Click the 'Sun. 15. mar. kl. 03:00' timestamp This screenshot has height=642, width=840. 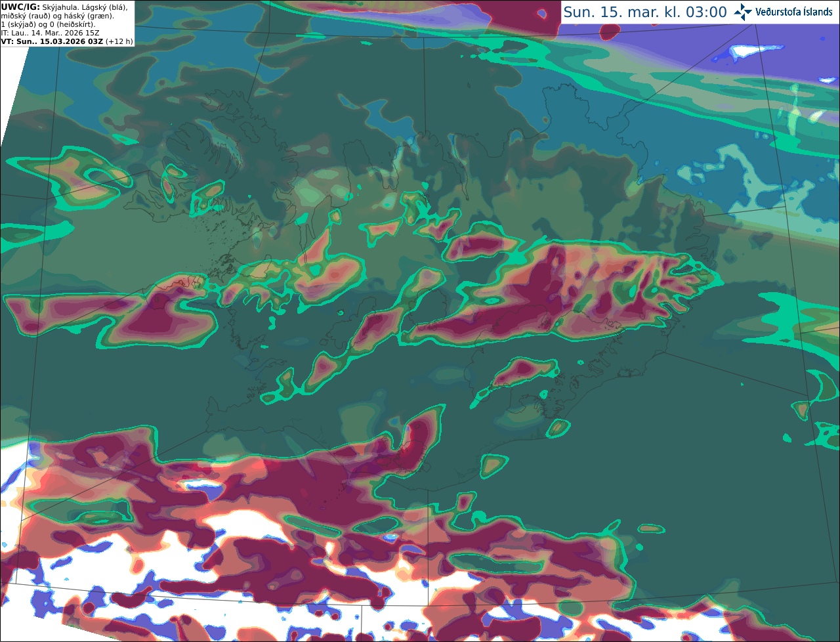click(x=645, y=12)
